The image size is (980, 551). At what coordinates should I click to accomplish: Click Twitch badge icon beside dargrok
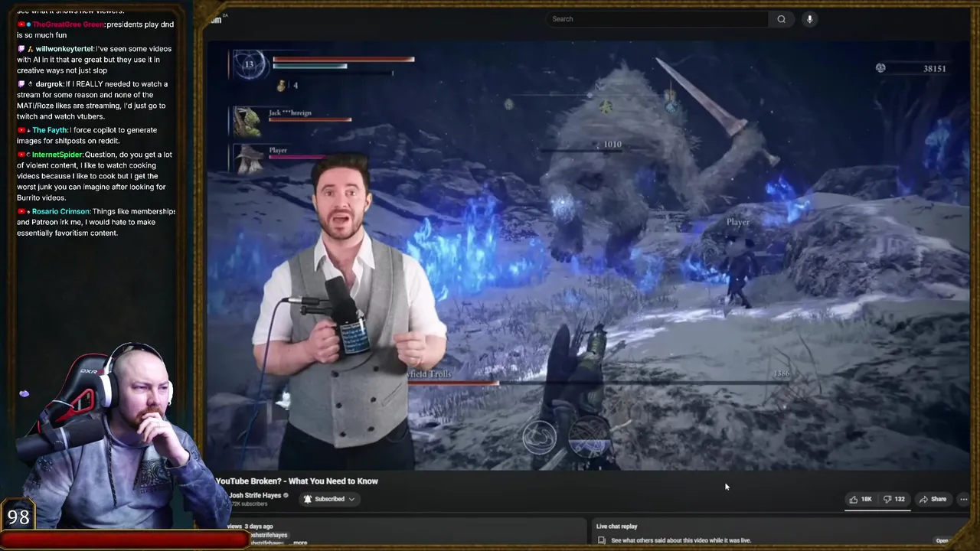(x=21, y=84)
